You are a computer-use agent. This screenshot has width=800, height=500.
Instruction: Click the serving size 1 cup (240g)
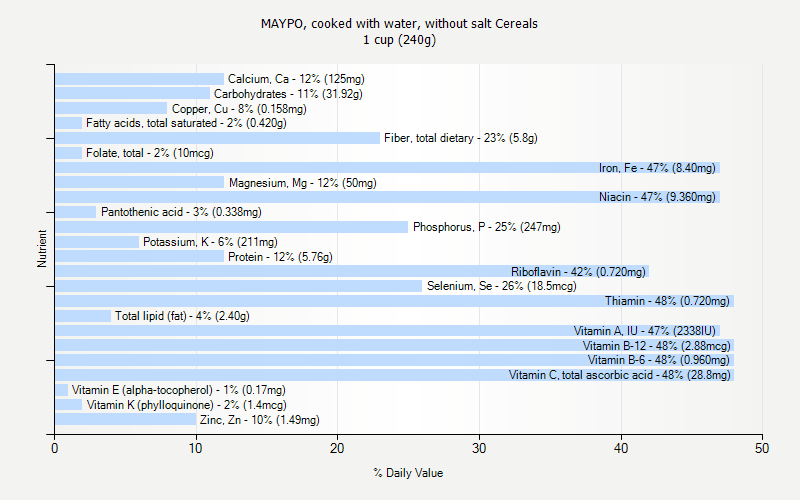pos(399,40)
